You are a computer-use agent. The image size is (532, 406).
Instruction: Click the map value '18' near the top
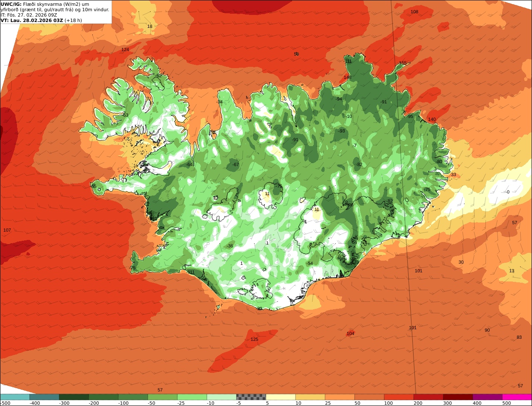pyautogui.click(x=150, y=26)
